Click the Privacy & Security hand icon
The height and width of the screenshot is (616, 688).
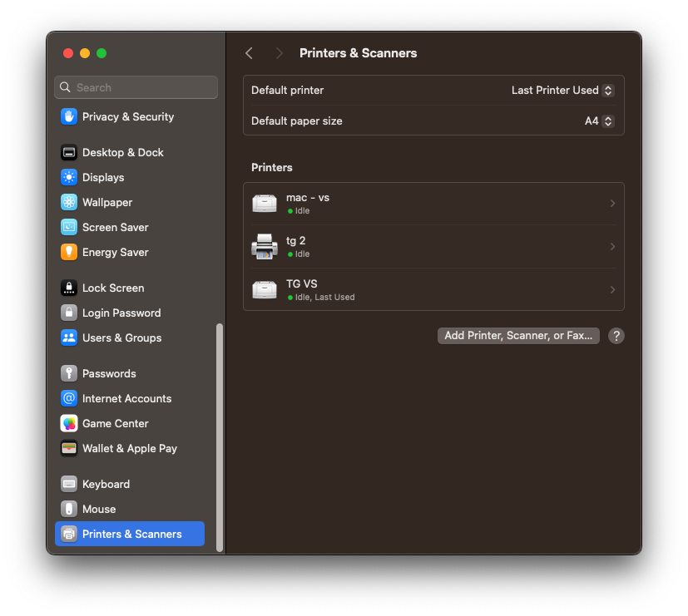69,116
